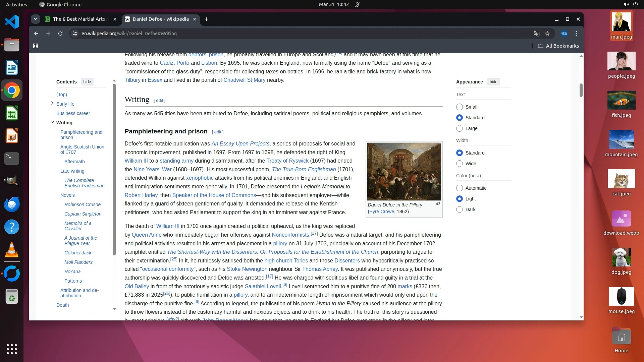Open Visual Studio Code from the dock
This screenshot has height=362, width=644.
(x=12, y=22)
